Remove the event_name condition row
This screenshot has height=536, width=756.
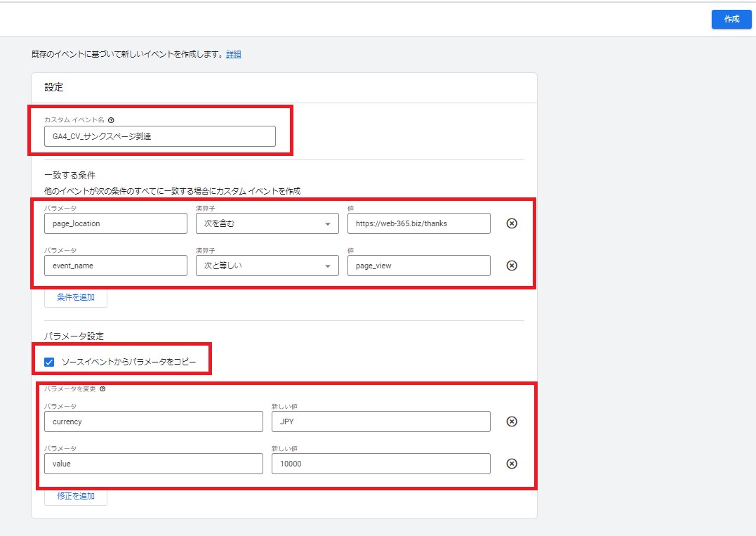tap(512, 266)
